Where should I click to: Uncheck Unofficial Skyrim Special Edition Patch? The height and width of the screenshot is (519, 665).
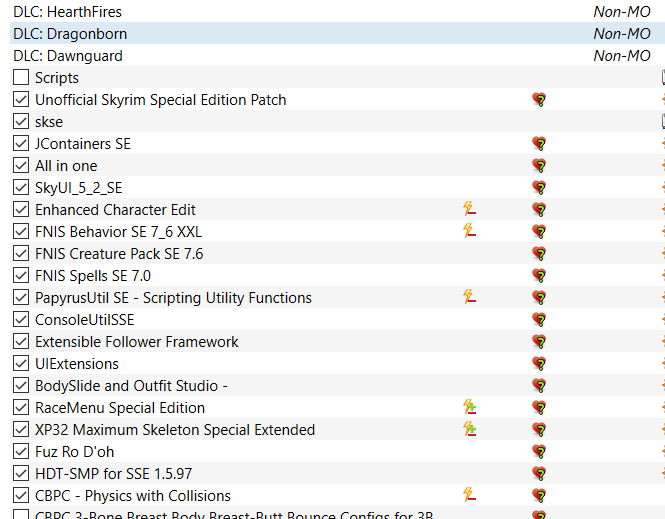tap(21, 100)
